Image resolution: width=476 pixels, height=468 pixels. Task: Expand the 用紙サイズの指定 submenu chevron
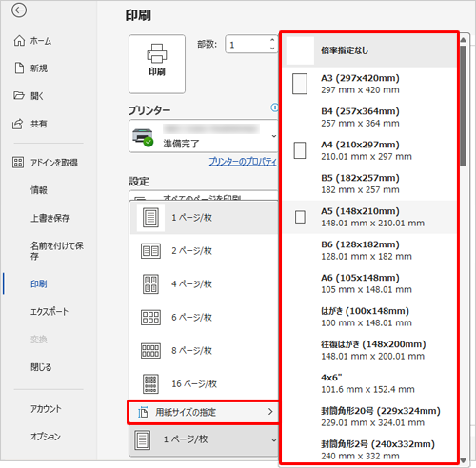click(270, 412)
